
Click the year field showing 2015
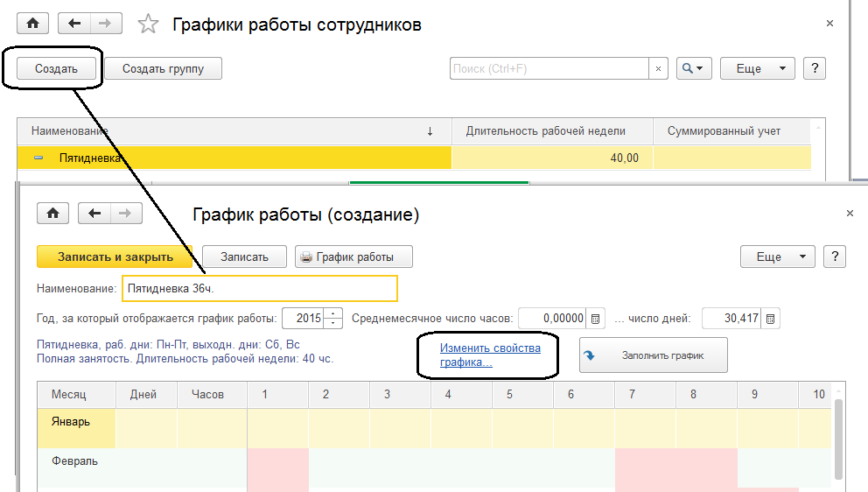pyautogui.click(x=303, y=319)
